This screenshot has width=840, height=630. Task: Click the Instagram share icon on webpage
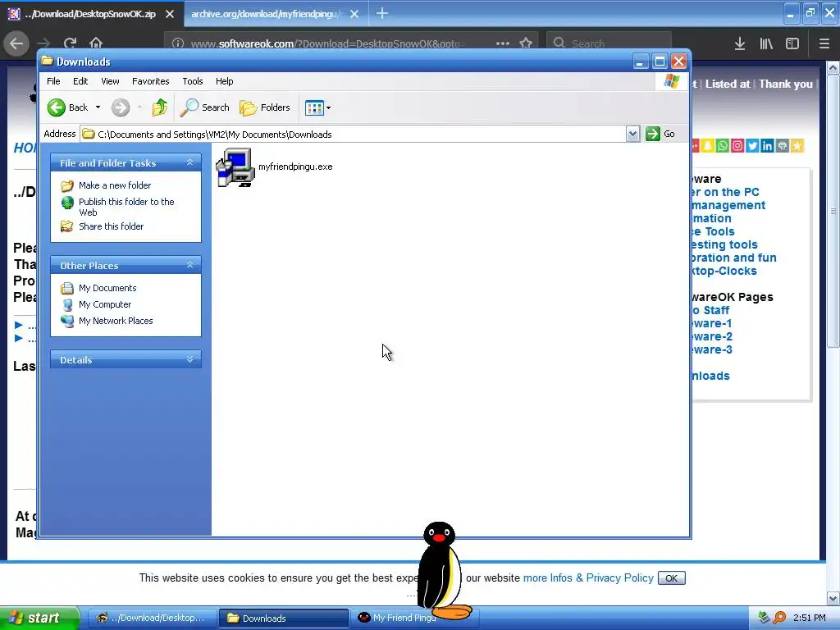coord(737,146)
